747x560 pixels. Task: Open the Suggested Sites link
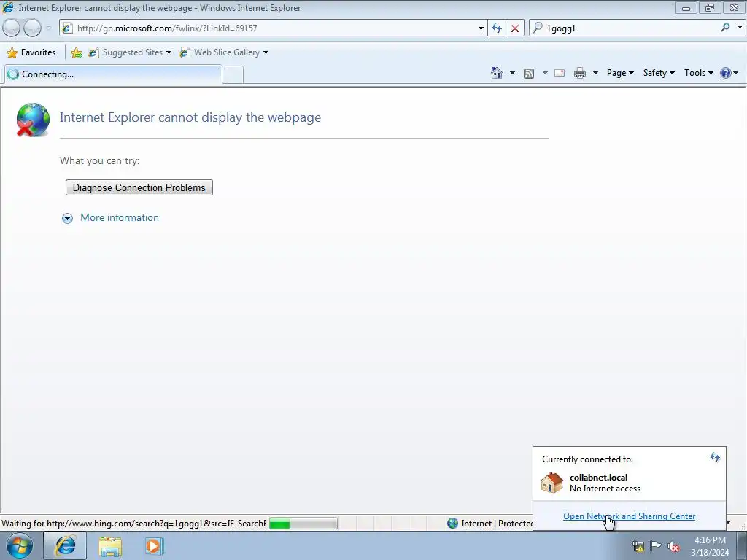pos(130,52)
